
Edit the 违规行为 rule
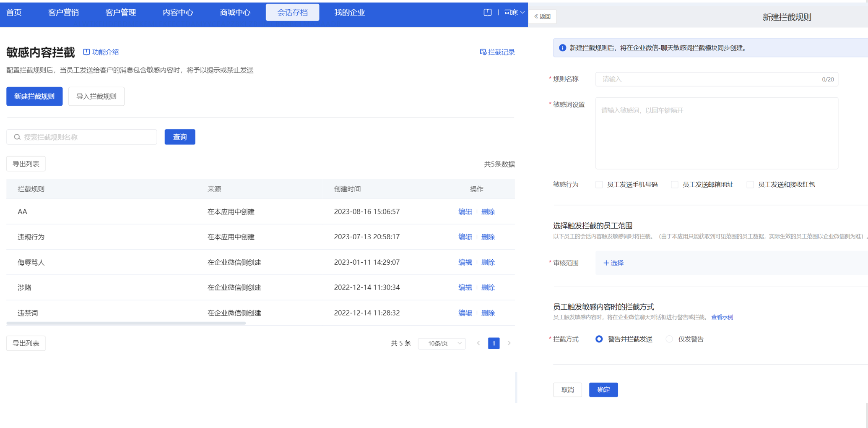tap(465, 237)
